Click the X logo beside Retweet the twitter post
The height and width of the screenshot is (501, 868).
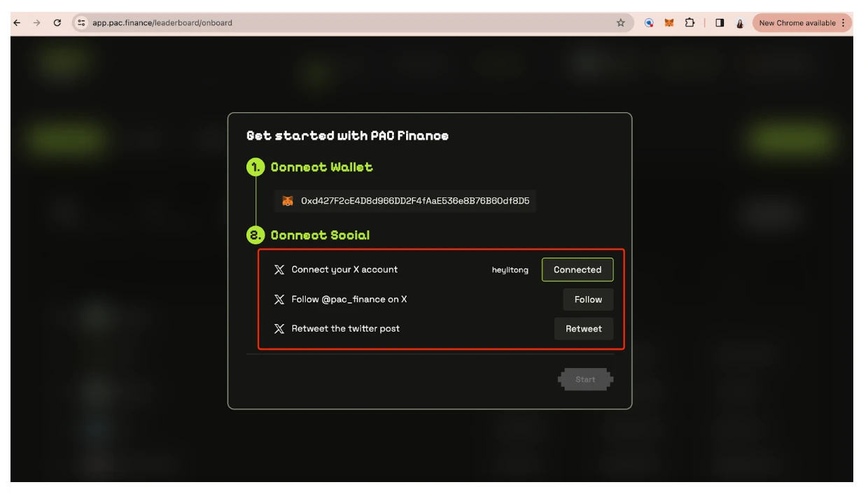coord(279,329)
